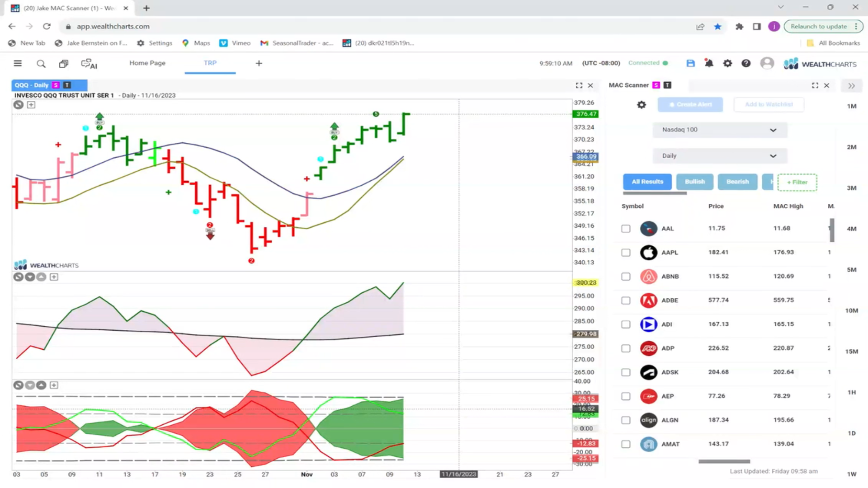Click the T badge on QQQ Daily tab
Viewport: 868px width, 488px height.
click(x=67, y=85)
